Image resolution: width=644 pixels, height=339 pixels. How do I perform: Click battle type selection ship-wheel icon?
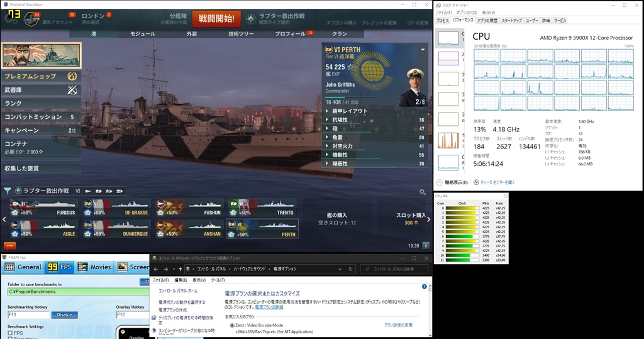click(x=251, y=18)
